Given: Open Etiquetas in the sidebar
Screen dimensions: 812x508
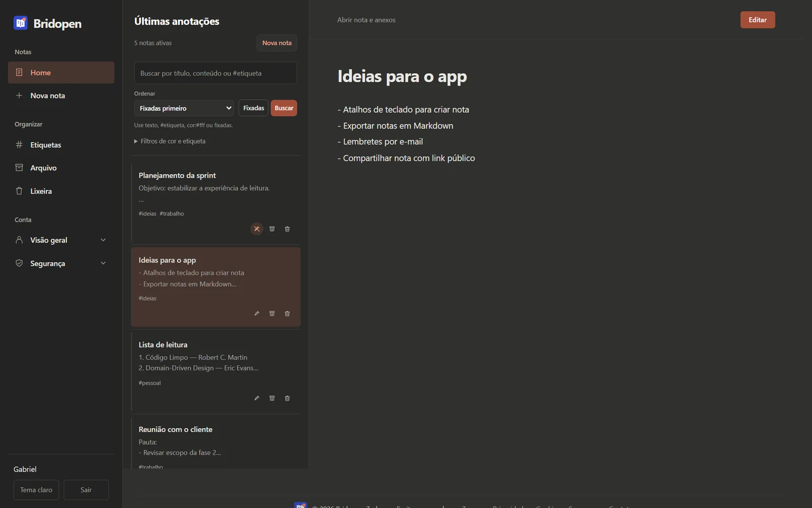Looking at the screenshot, I should tap(61, 145).
